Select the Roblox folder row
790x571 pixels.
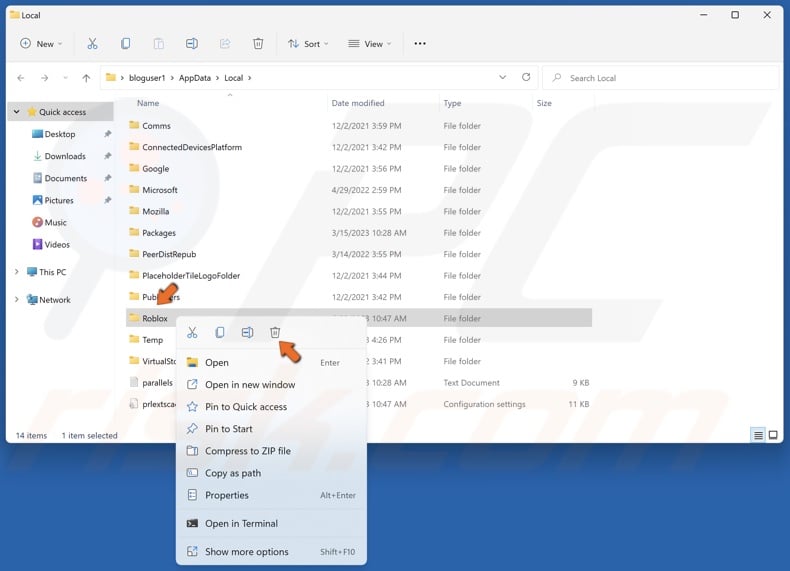[x=359, y=318]
